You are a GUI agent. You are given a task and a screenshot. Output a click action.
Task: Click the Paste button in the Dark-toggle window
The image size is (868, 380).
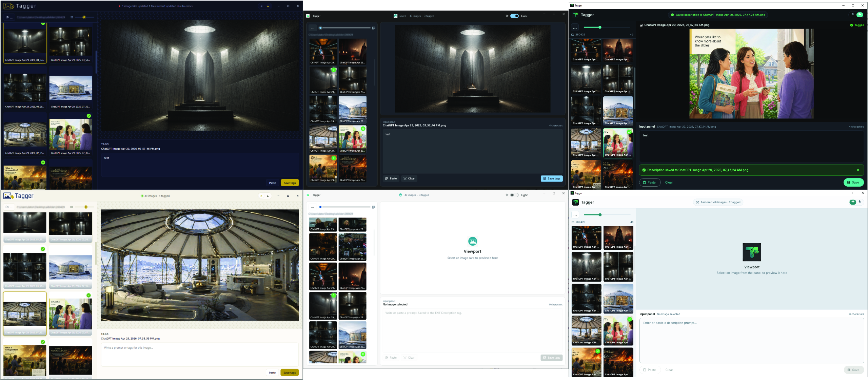(x=391, y=178)
